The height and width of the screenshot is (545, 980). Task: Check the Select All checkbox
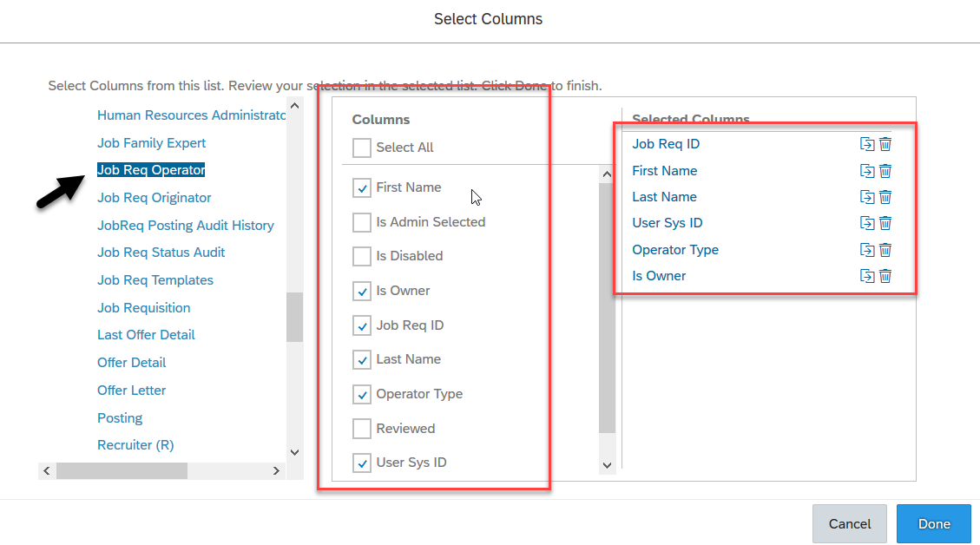click(x=362, y=148)
